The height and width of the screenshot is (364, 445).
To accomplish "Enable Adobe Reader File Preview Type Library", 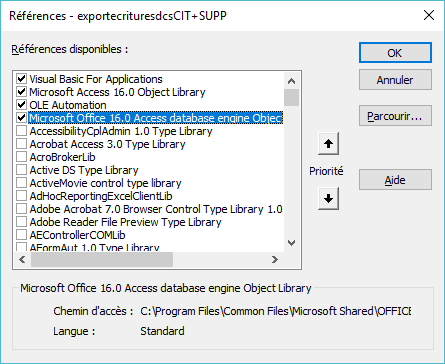I will (x=22, y=222).
